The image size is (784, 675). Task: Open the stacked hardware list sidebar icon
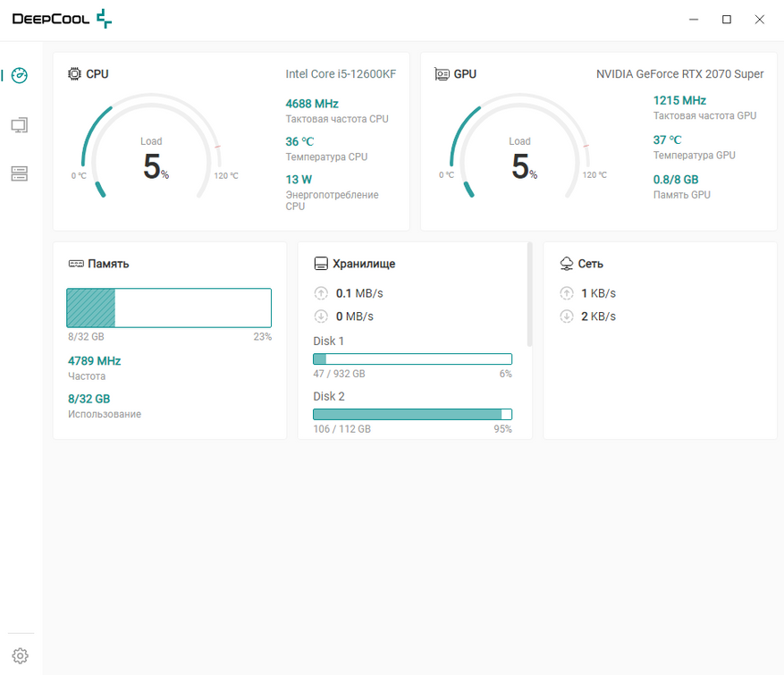pyautogui.click(x=20, y=173)
